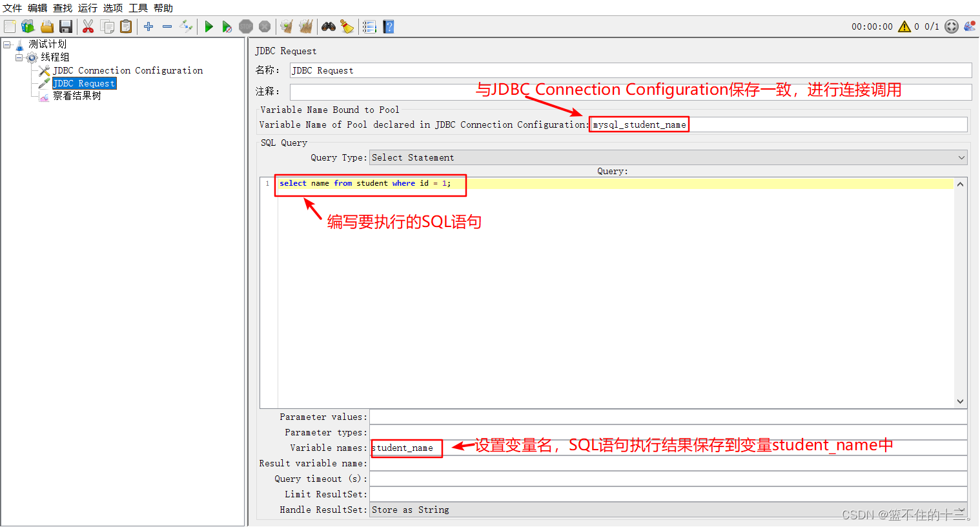Screen dimensions: 980x527
Task: Click the top-right feather icon
Action: point(970,26)
